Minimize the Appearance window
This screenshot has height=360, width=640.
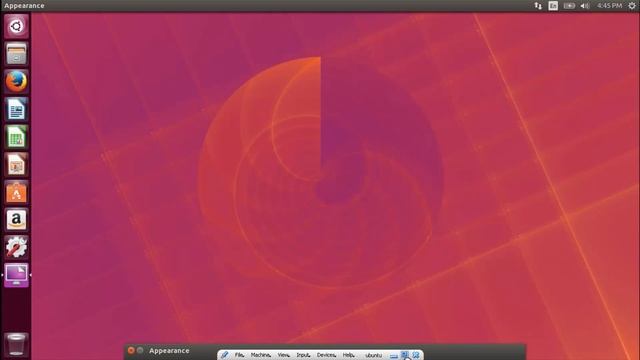[x=140, y=350]
